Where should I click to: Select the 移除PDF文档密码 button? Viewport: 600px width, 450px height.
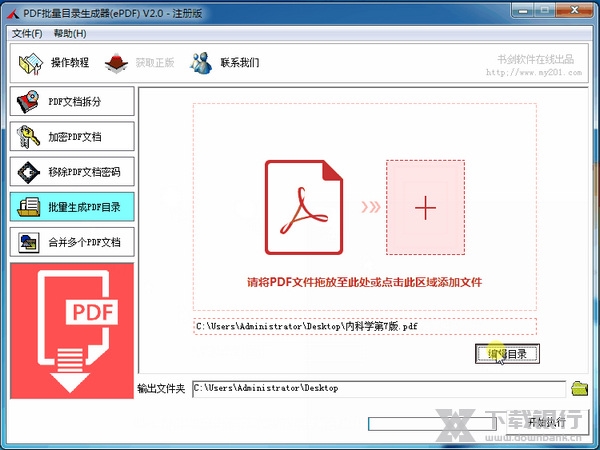pos(72,172)
